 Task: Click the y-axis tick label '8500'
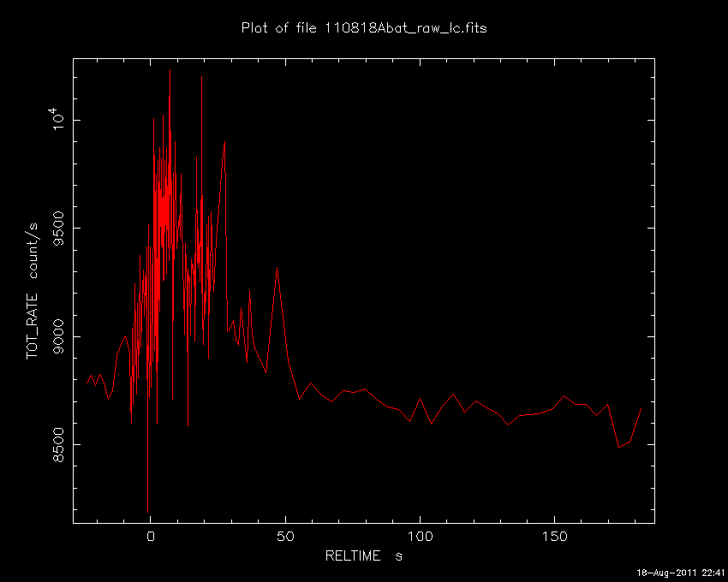click(59, 444)
